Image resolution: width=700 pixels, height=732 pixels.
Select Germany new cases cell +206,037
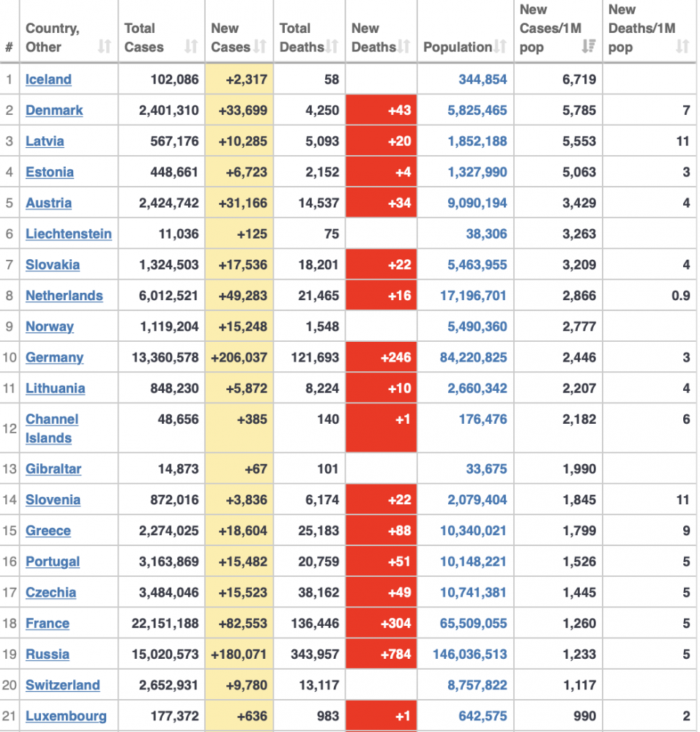[239, 357]
